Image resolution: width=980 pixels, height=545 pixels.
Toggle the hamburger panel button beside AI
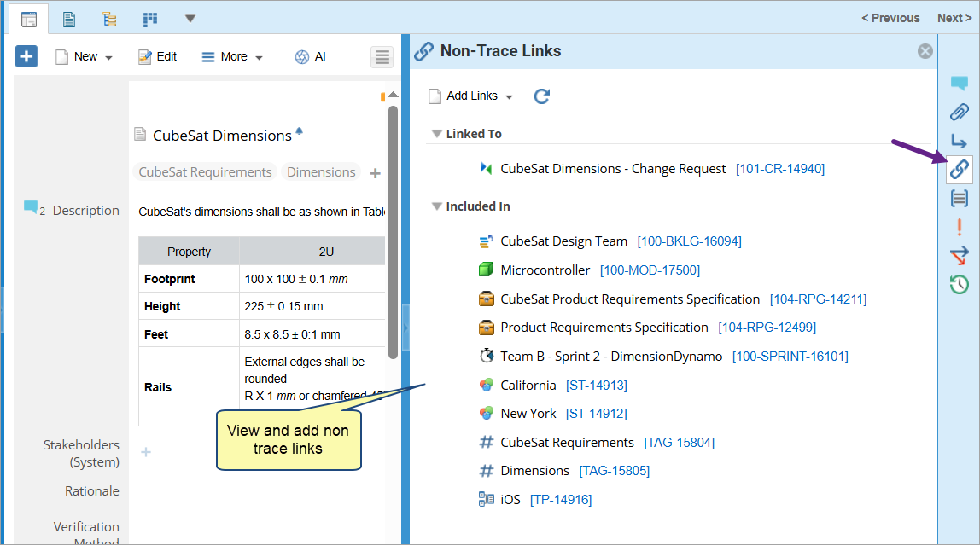click(382, 57)
